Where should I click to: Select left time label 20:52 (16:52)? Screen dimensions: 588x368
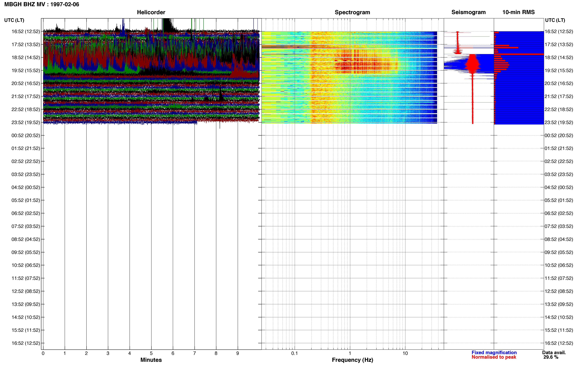pos(26,83)
